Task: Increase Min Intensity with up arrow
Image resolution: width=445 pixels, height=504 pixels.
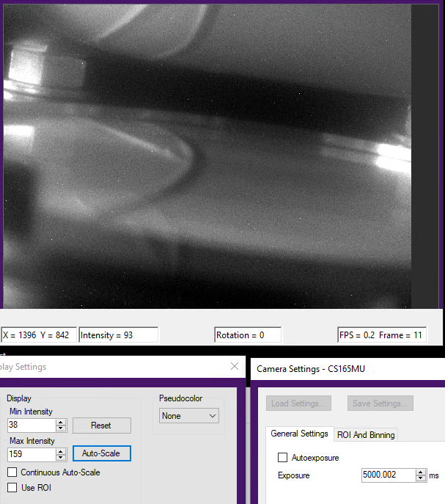Action: 60,422
